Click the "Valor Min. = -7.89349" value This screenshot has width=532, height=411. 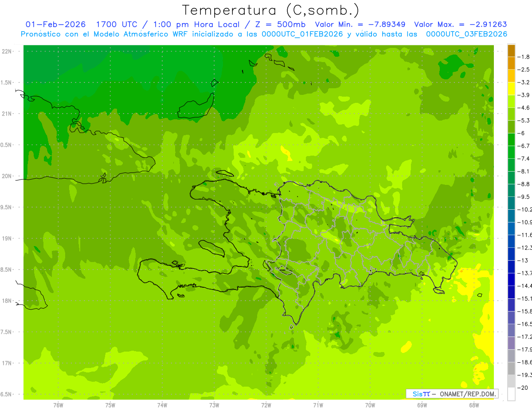(360, 24)
